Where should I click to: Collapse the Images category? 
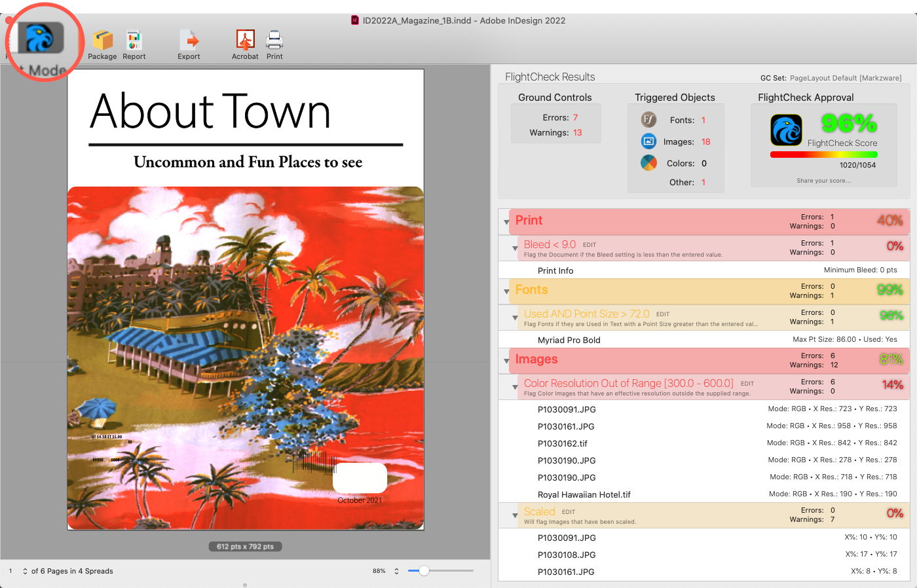[506, 361]
